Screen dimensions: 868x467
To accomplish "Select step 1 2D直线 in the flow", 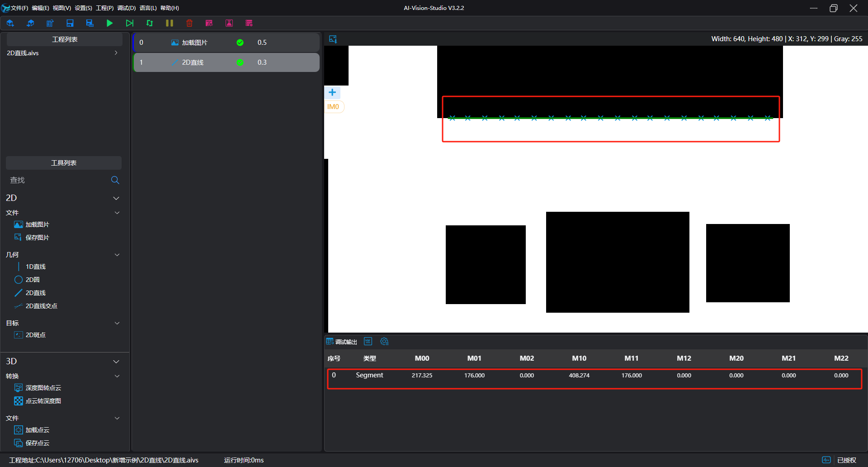I will tap(226, 62).
